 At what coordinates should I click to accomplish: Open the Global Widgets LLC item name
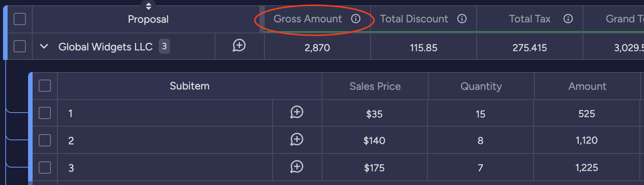pos(105,47)
